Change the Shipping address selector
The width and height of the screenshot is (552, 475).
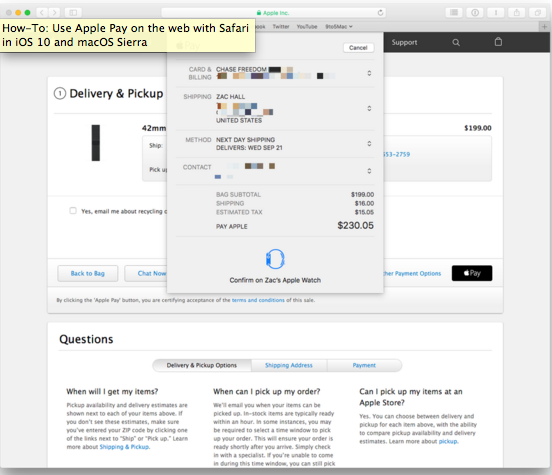(369, 108)
